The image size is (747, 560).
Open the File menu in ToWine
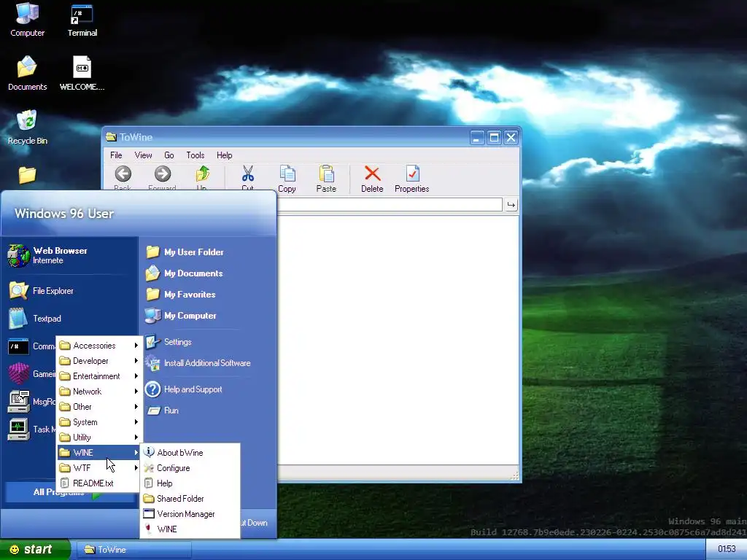[116, 155]
